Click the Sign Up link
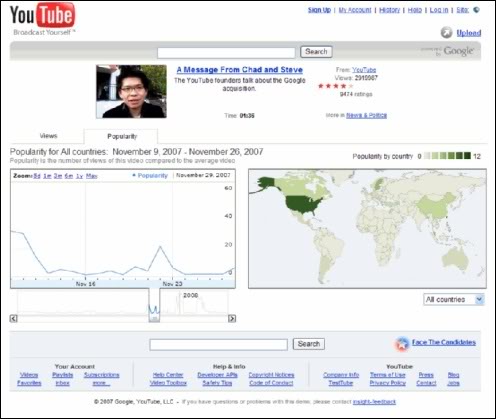The image size is (496, 419). (319, 10)
